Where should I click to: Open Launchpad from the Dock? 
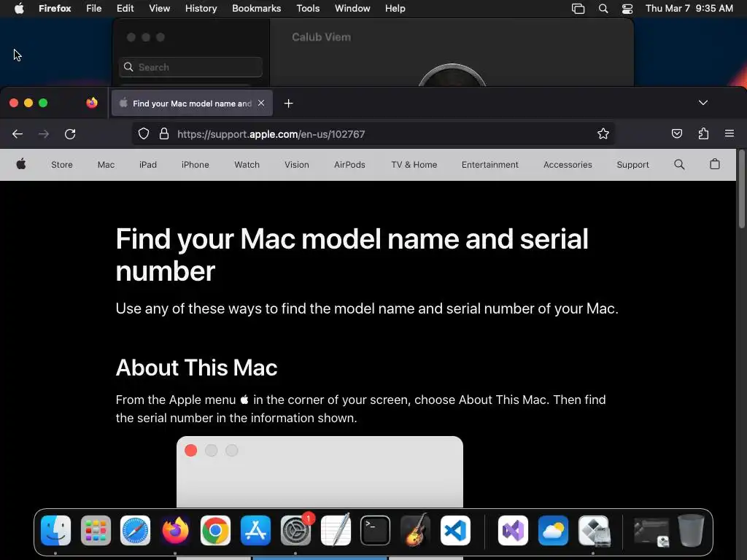96,531
